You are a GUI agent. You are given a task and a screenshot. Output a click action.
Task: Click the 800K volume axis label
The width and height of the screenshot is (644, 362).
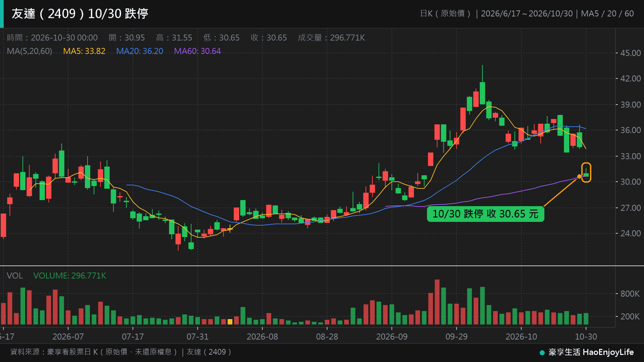[x=630, y=294]
